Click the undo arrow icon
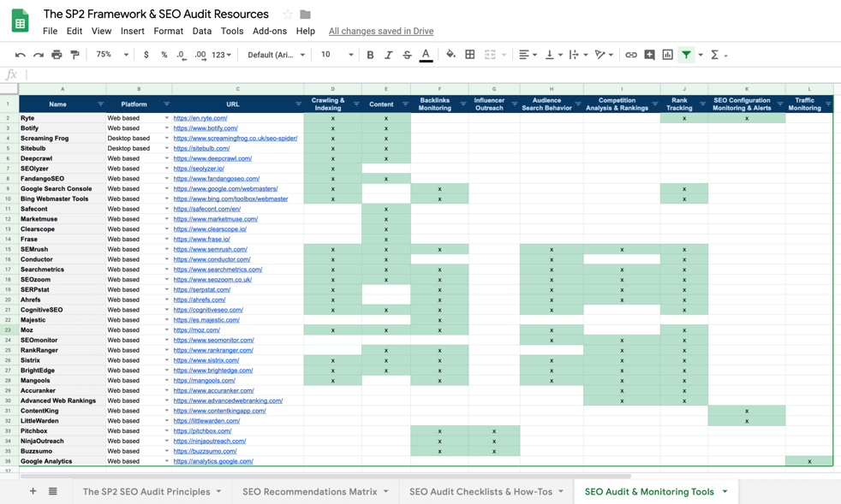This screenshot has width=841, height=504. coord(21,55)
